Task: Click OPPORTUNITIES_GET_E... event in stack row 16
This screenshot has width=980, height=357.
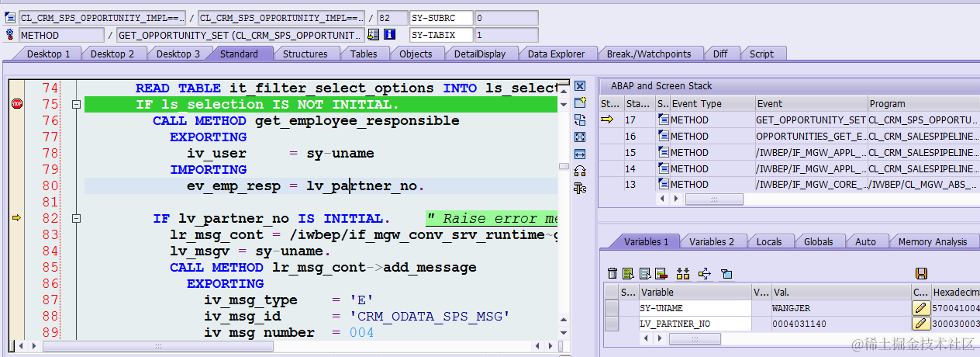Action: click(x=810, y=136)
